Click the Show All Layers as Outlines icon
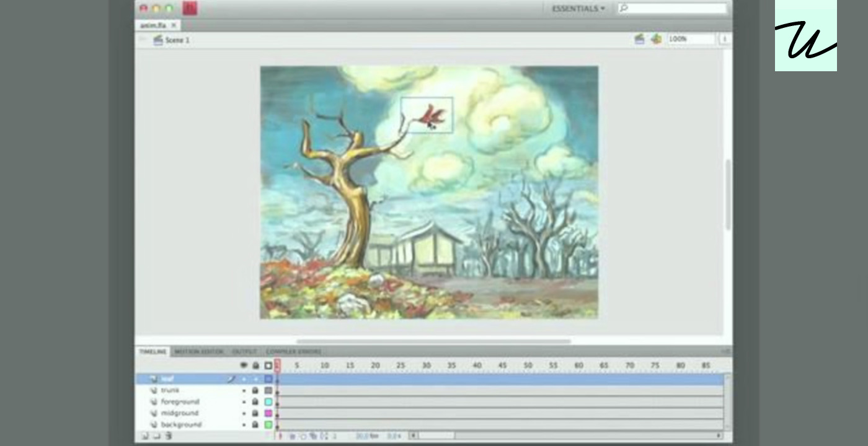The height and width of the screenshot is (446, 868). [x=268, y=365]
